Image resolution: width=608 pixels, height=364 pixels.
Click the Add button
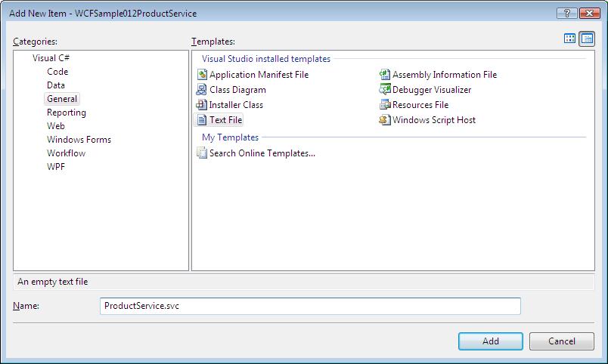[491, 341]
